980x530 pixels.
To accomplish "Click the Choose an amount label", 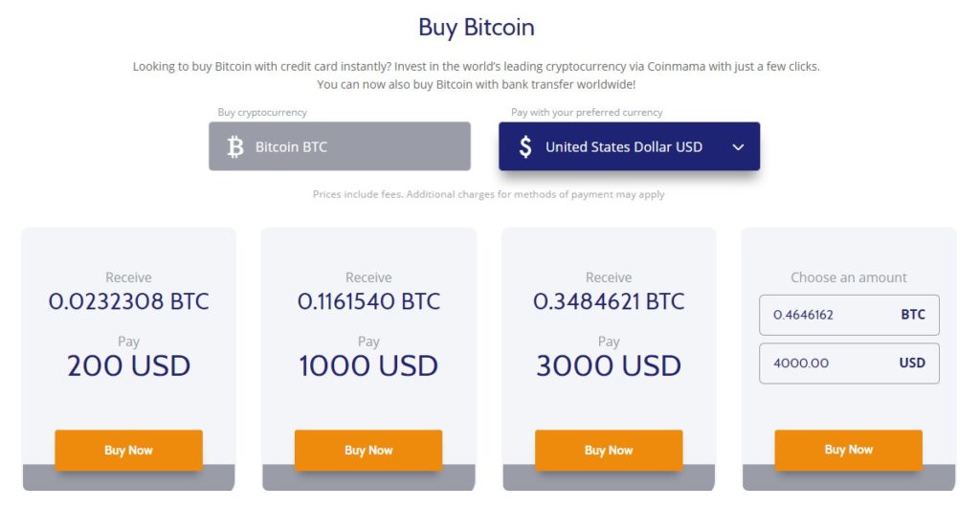I will click(849, 277).
